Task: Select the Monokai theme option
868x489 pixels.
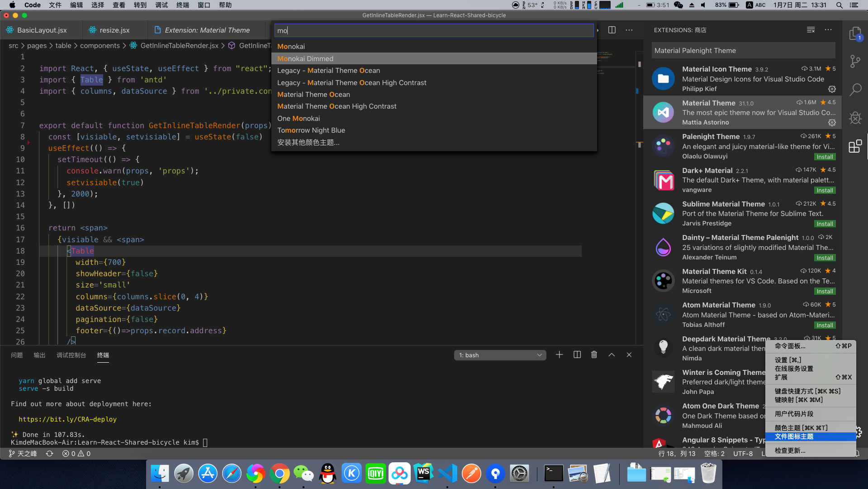Action: [434, 47]
